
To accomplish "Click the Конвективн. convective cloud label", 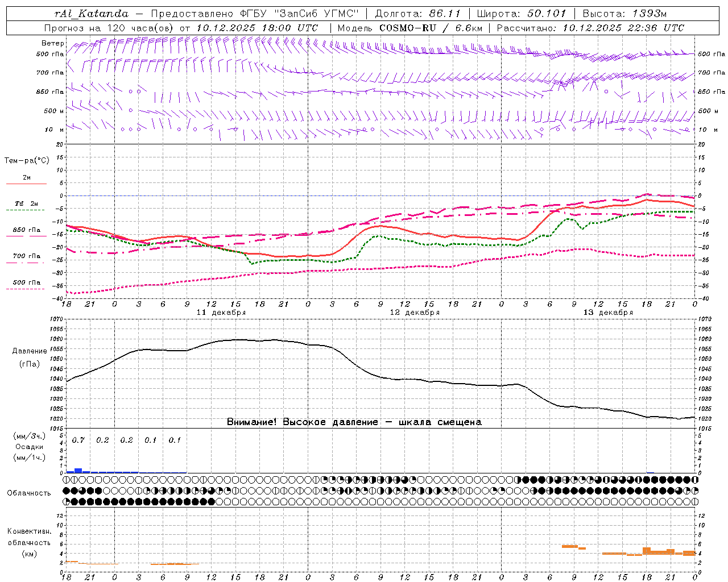I will [29, 531].
